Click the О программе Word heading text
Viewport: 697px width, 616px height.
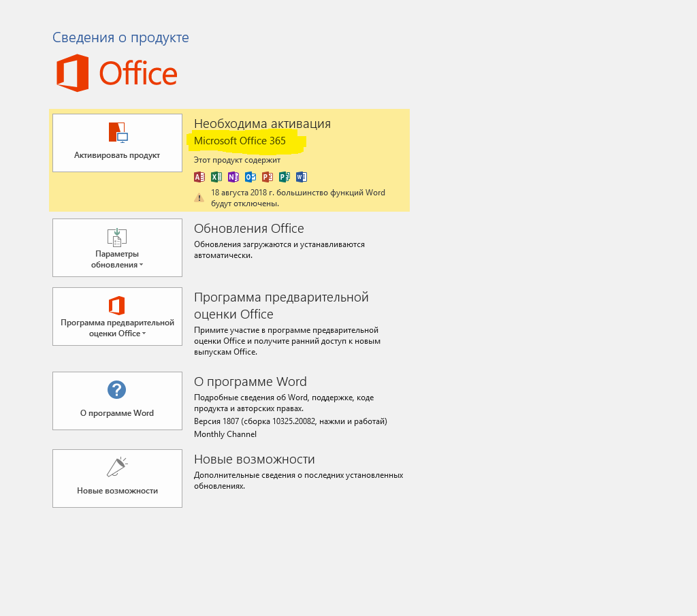tap(250, 382)
